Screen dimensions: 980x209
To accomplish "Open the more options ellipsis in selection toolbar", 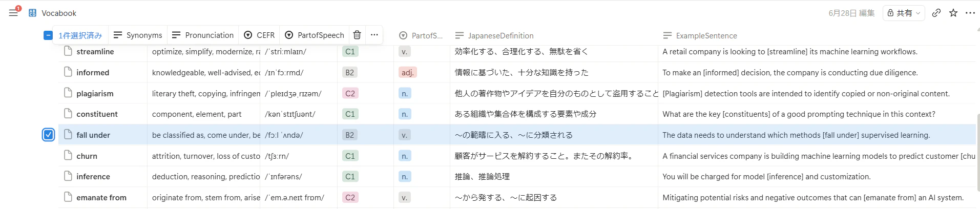I will point(374,35).
